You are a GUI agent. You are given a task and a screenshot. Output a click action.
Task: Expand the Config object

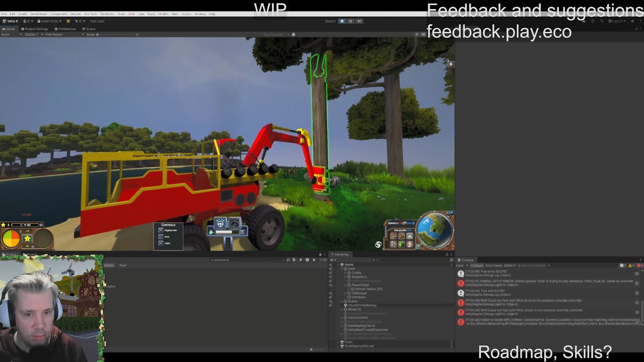(345, 273)
